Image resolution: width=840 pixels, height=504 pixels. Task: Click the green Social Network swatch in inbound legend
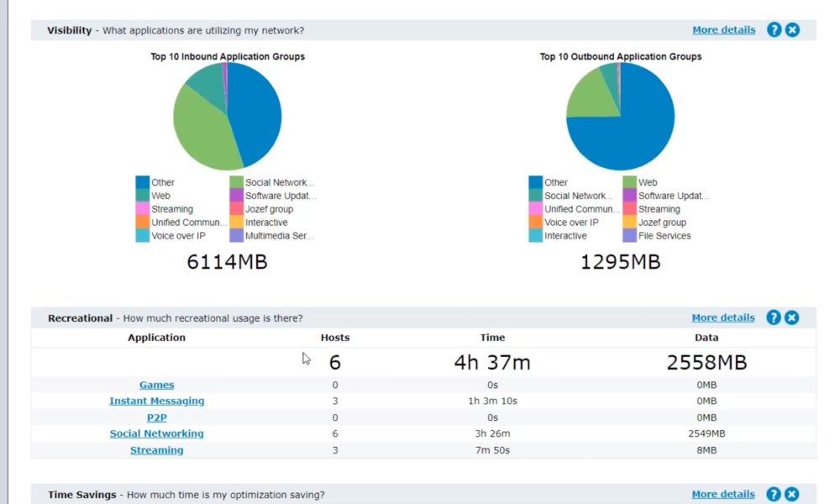click(x=237, y=182)
